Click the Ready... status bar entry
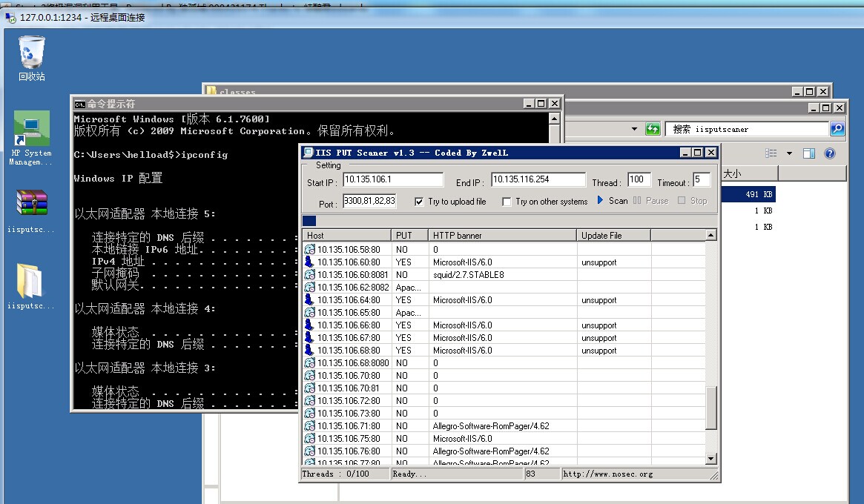Screen dimensions: 864x504 (409, 474)
